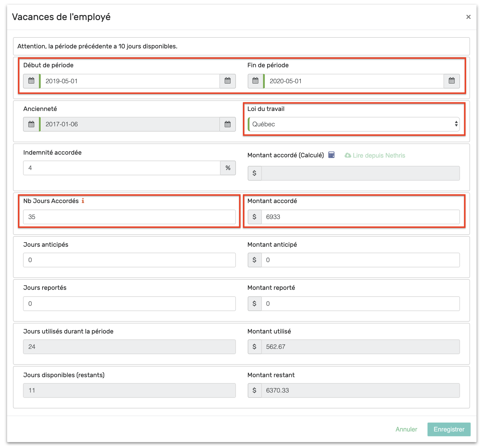
Task: Click left calendar icon of Début de période
Action: pyautogui.click(x=31, y=81)
